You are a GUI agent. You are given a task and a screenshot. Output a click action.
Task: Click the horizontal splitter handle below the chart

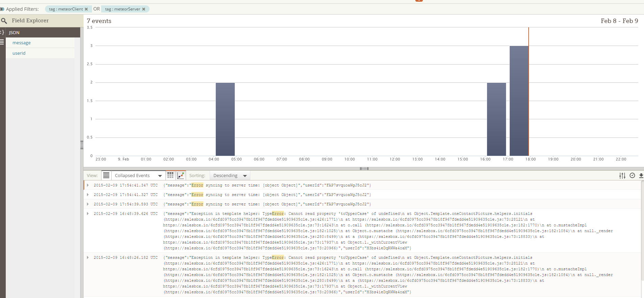(364, 168)
